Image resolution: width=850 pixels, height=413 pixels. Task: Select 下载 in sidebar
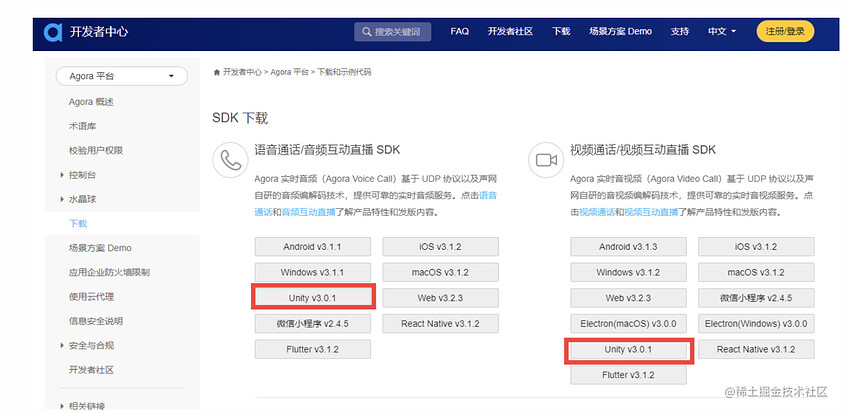coord(78,223)
